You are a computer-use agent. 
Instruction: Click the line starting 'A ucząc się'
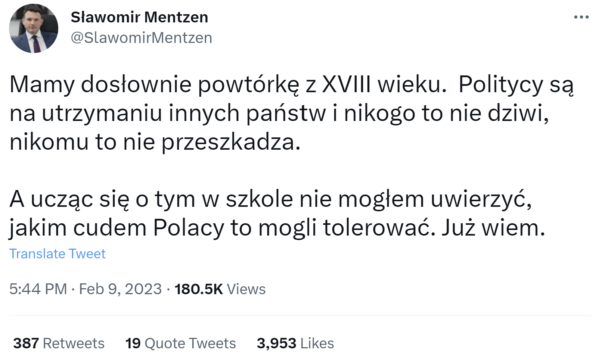coord(270,199)
